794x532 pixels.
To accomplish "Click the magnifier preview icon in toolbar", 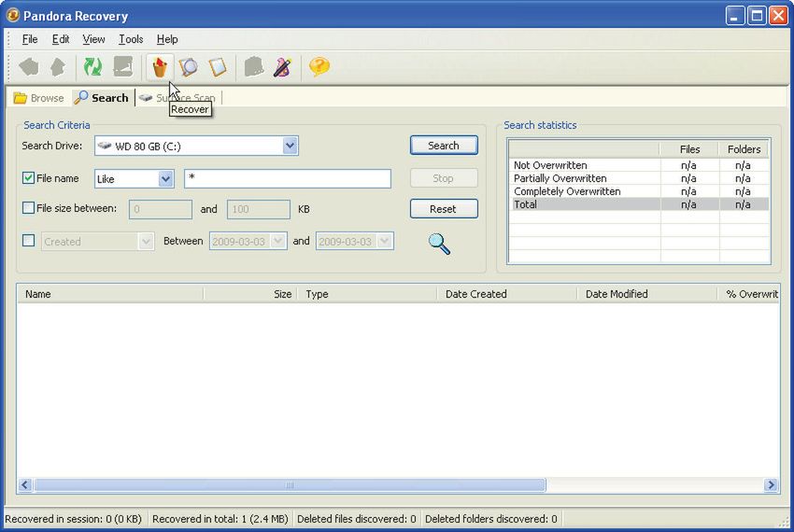I will [189, 66].
